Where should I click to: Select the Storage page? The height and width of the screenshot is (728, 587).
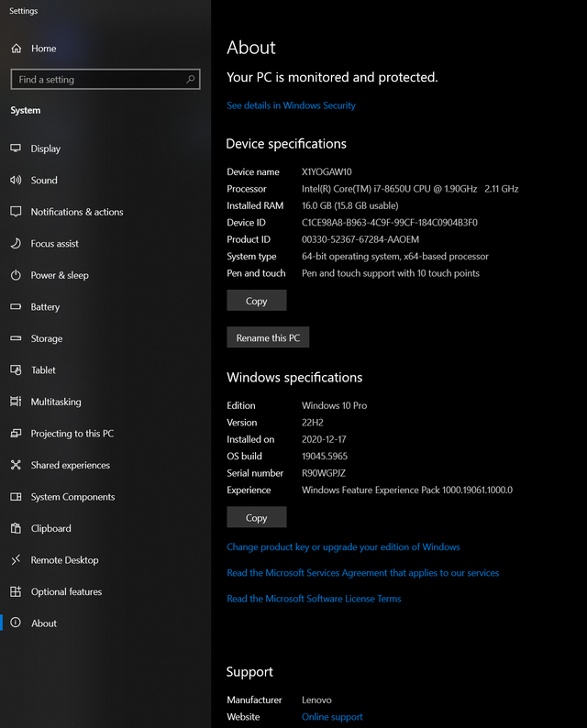tap(47, 338)
